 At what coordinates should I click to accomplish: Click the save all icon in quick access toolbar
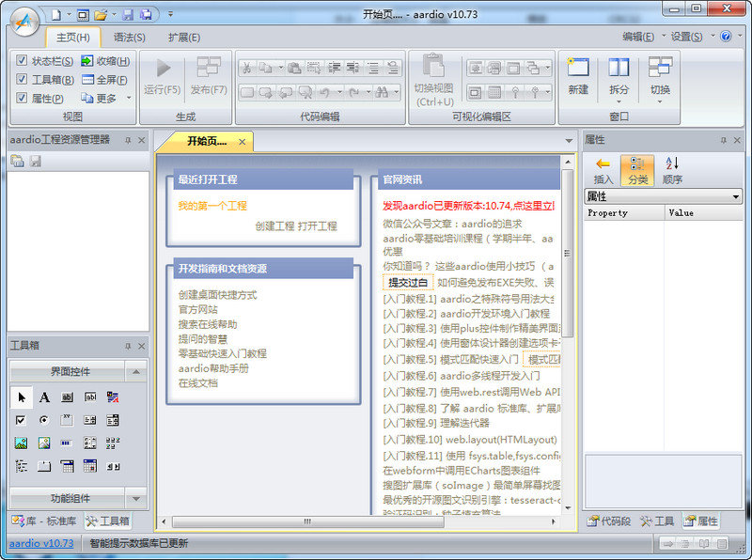point(146,15)
